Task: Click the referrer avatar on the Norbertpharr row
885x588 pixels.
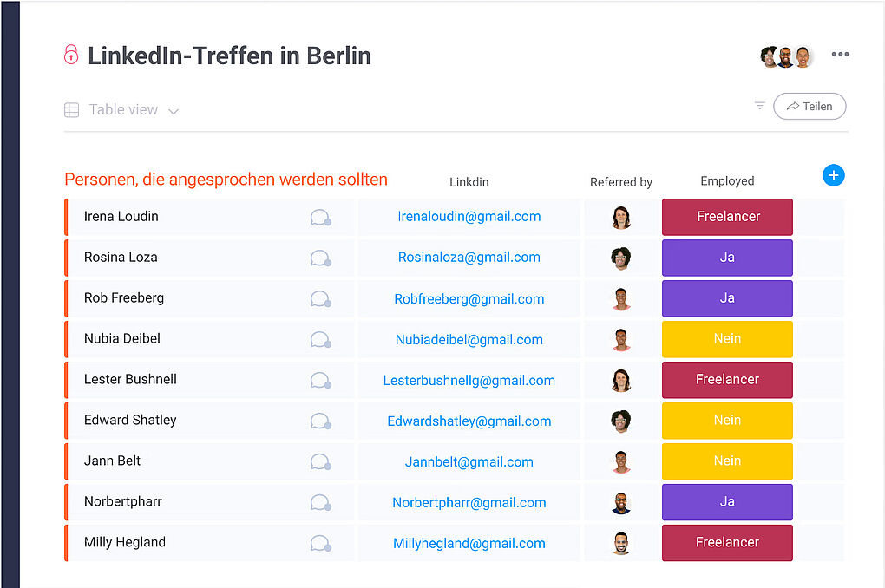Action: pos(620,502)
